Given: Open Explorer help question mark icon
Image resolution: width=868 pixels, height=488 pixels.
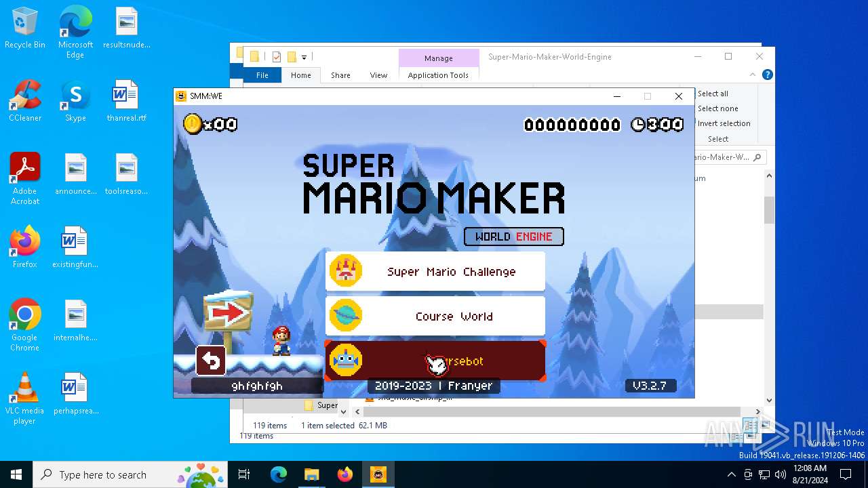Looking at the screenshot, I should (767, 75).
